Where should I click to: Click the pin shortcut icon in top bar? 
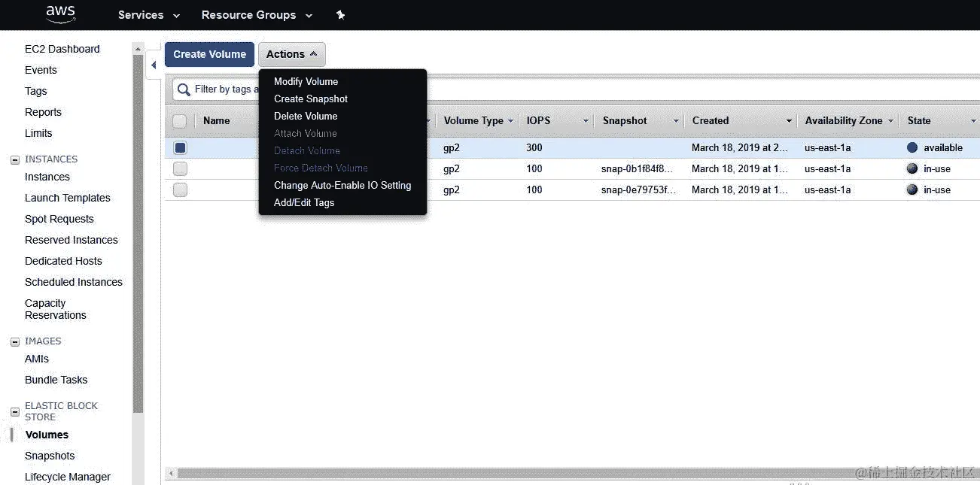(340, 15)
